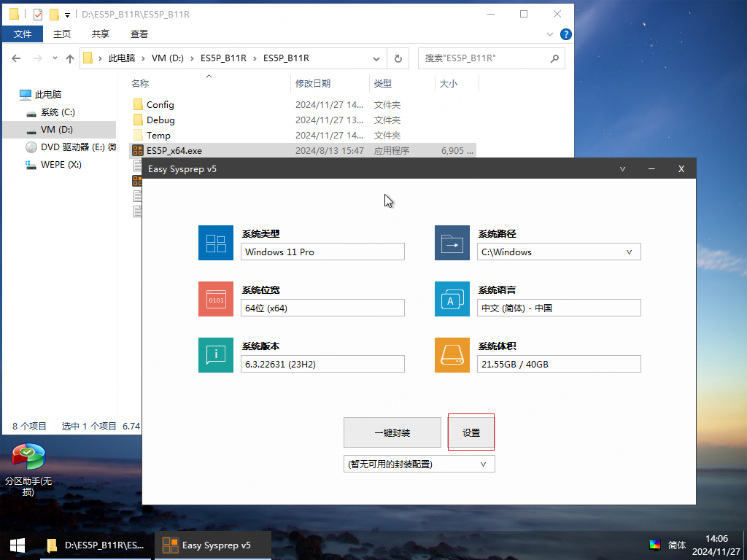Click the 系统语言 letter A icon
This screenshot has width=747, height=560.
click(452, 299)
